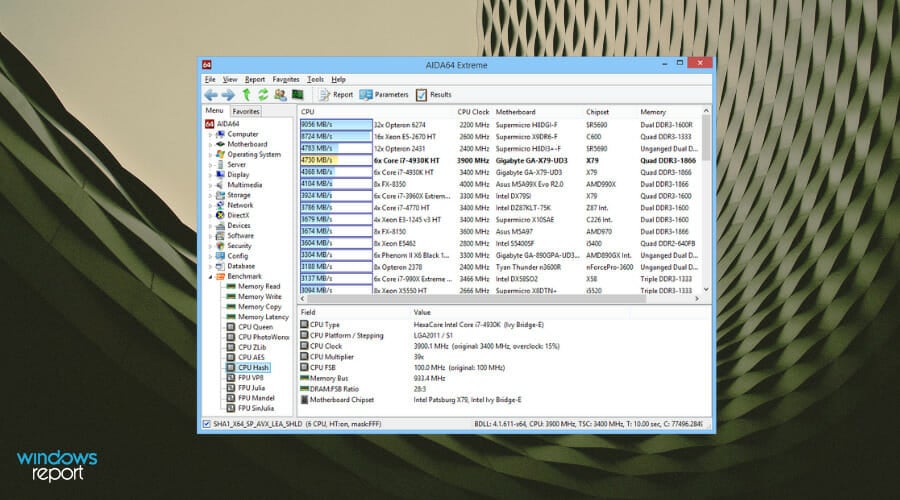This screenshot has height=500, width=900.
Task: Expand the Computer tree node
Action: (210, 134)
